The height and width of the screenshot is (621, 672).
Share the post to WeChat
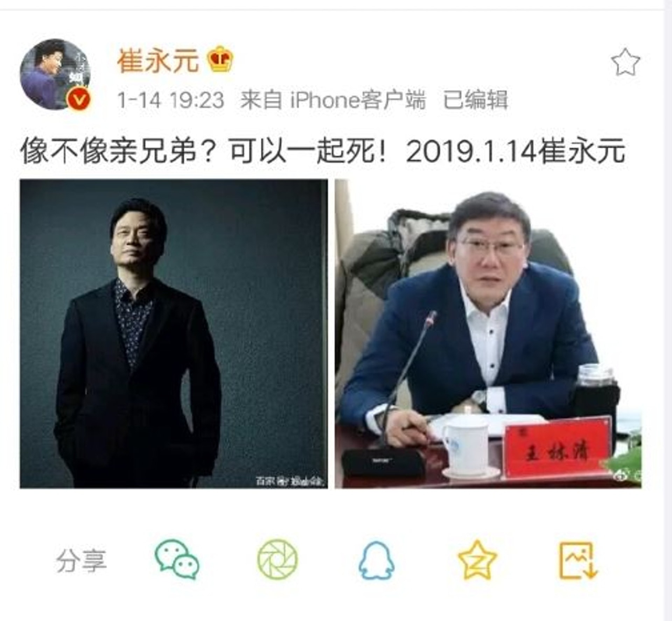pyautogui.click(x=177, y=559)
